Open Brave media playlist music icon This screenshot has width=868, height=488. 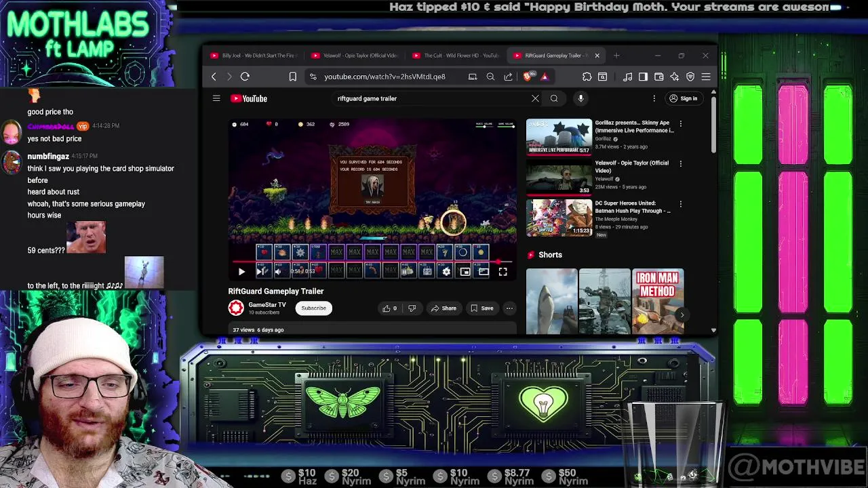(627, 77)
